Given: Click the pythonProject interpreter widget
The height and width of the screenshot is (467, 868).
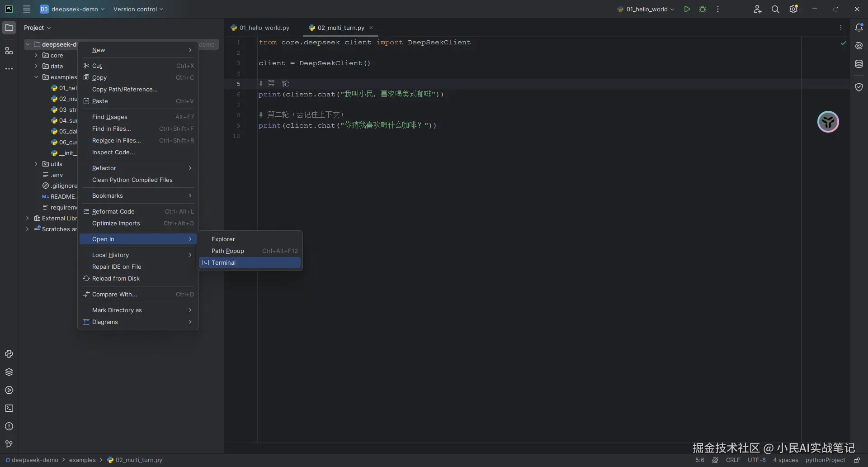Looking at the screenshot, I should tap(825, 460).
